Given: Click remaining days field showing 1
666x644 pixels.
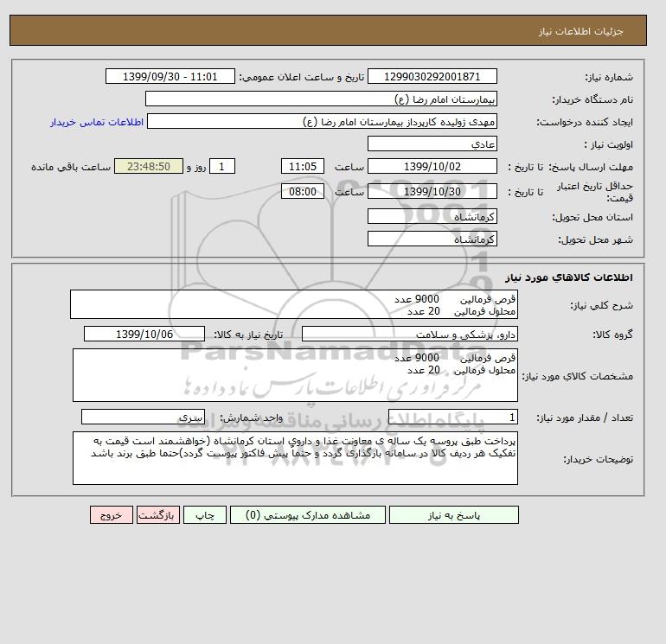Looking at the screenshot, I should (221, 167).
